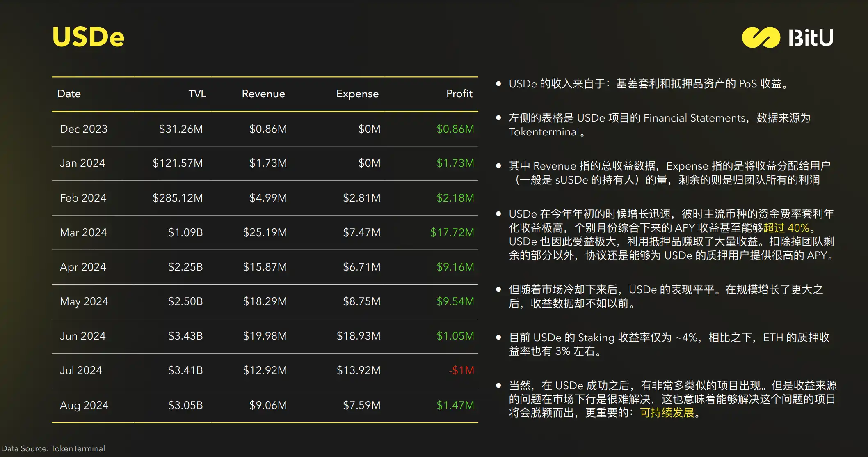868x457 pixels.
Task: Click the Jan 2024 profit value $1.73M
Action: (455, 163)
